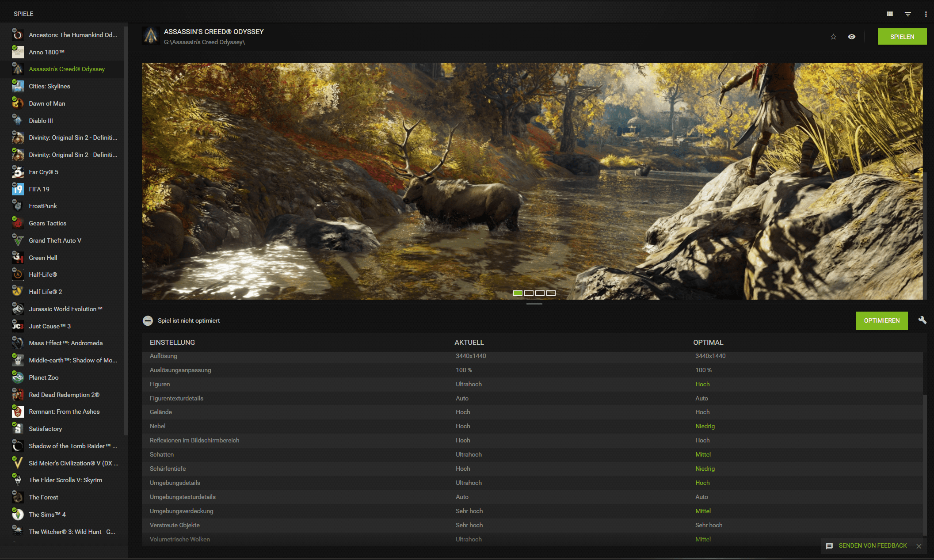Open Assassin's Creed Odyssey in game list
This screenshot has height=560, width=934.
tap(62, 69)
